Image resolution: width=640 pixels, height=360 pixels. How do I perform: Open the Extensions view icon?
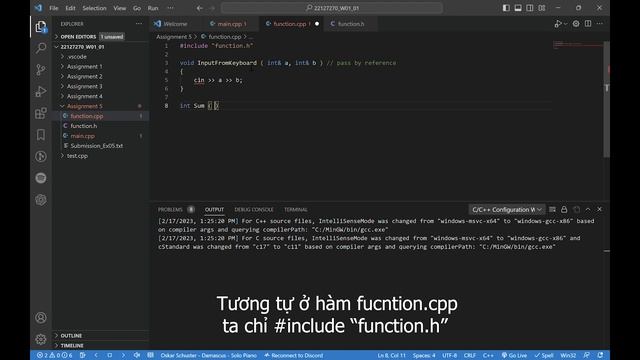point(41,113)
